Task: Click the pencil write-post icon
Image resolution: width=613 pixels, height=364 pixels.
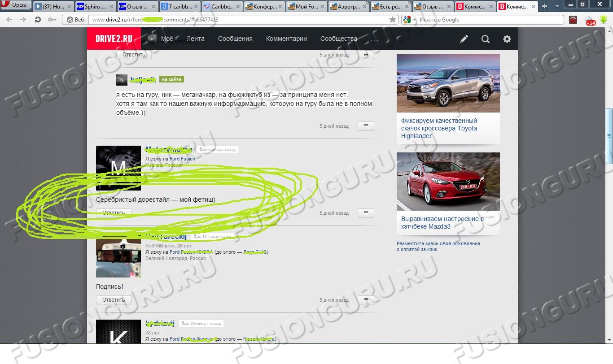Action: 464,39
